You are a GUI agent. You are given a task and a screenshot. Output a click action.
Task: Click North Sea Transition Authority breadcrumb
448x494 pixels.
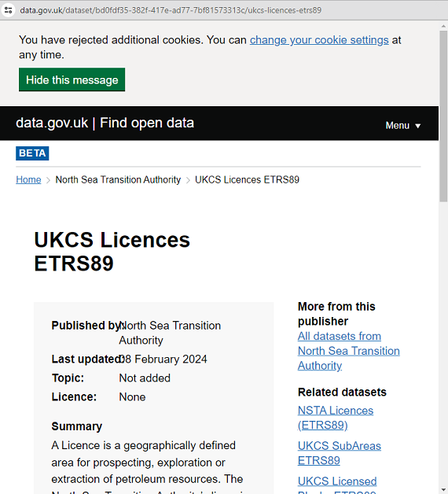coord(118,179)
